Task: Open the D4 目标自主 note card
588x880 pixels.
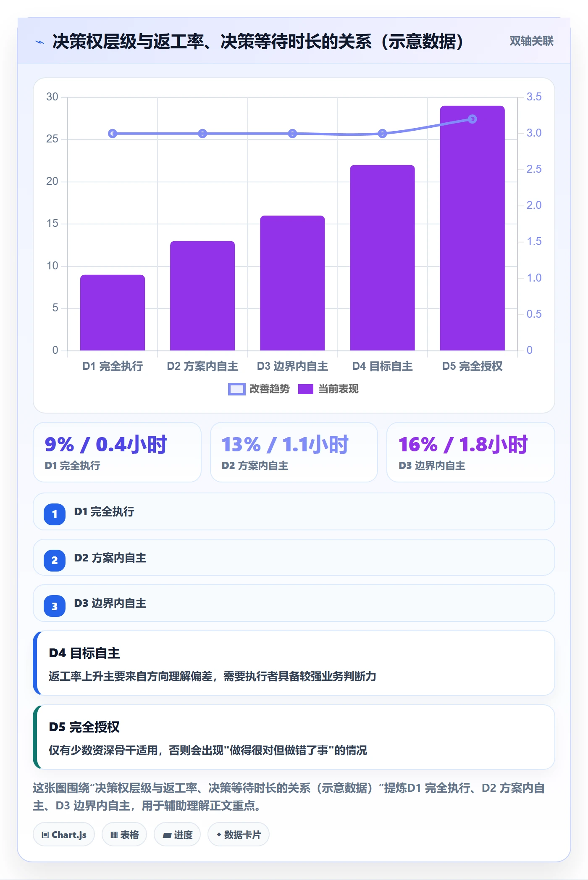Action: pos(294,663)
